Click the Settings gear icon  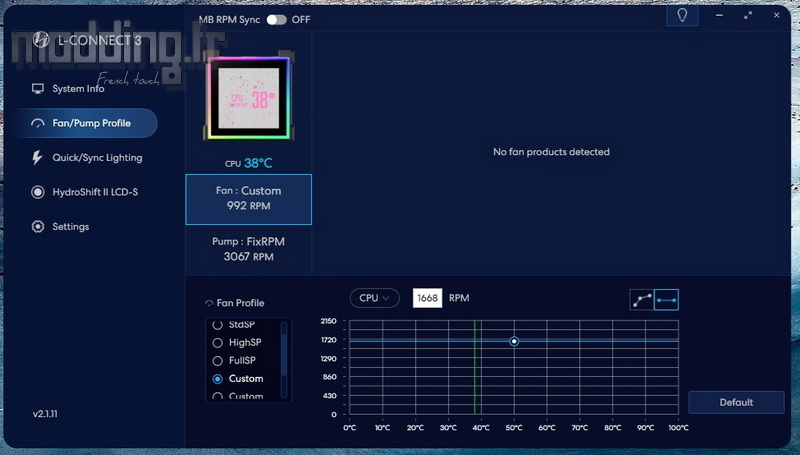tap(38, 227)
